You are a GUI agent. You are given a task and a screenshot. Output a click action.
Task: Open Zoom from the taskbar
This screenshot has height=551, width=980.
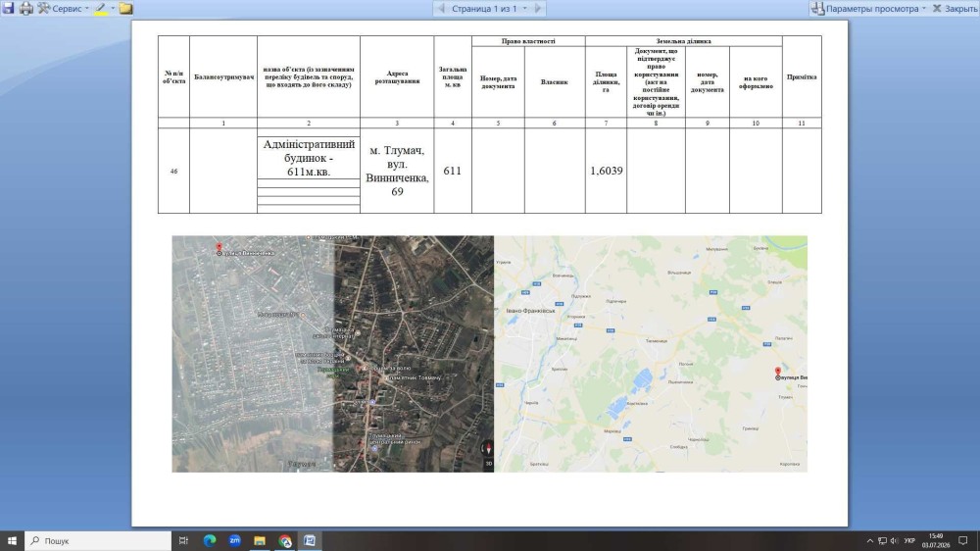234,541
